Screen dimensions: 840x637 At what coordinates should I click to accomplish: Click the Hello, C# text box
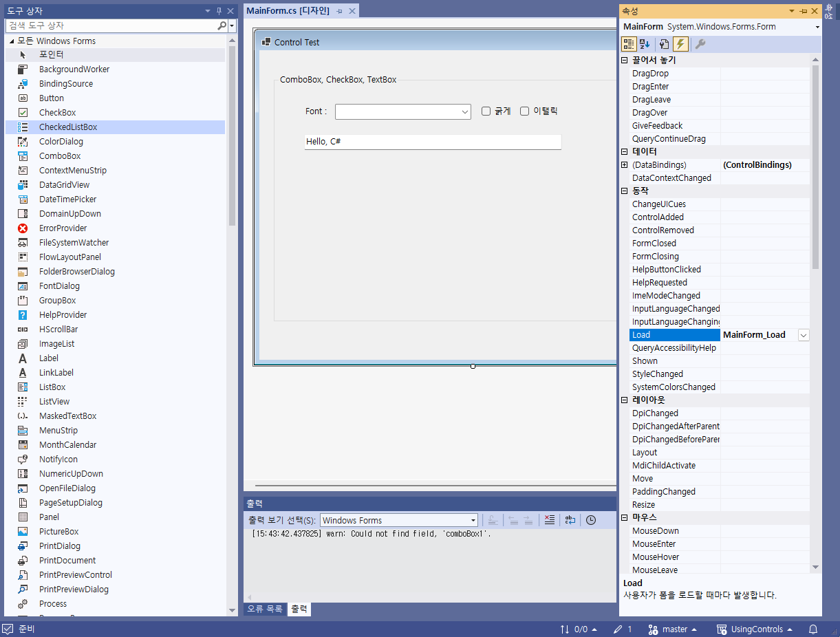pyautogui.click(x=433, y=142)
